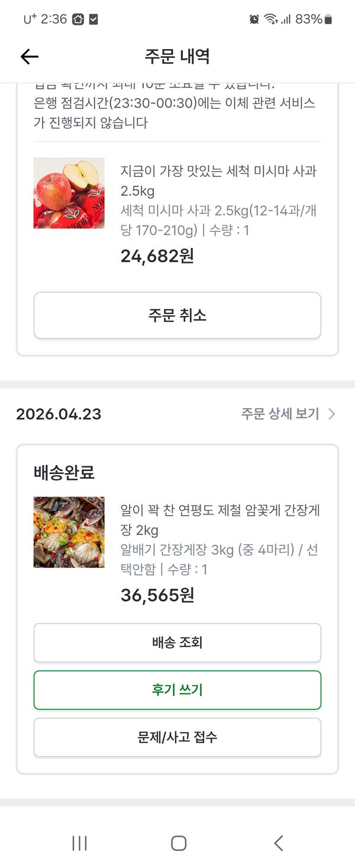Open the apple product thumbnail
This screenshot has height=868, width=355.
[69, 193]
